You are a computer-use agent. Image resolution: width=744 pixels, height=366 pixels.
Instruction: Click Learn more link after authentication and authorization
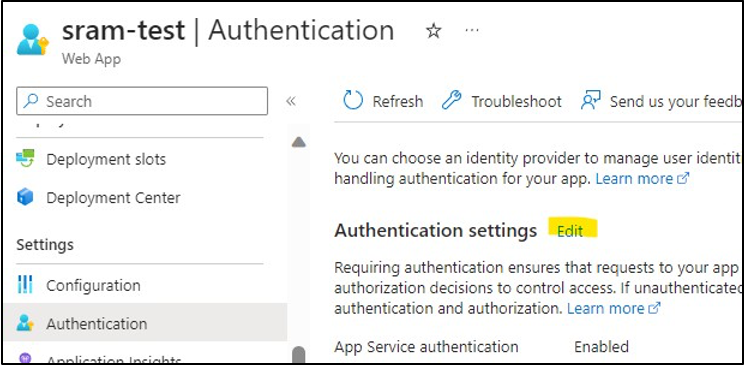(x=614, y=309)
